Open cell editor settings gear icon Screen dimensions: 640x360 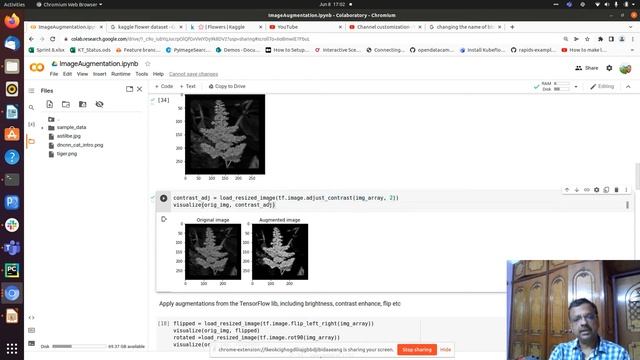tap(596, 190)
